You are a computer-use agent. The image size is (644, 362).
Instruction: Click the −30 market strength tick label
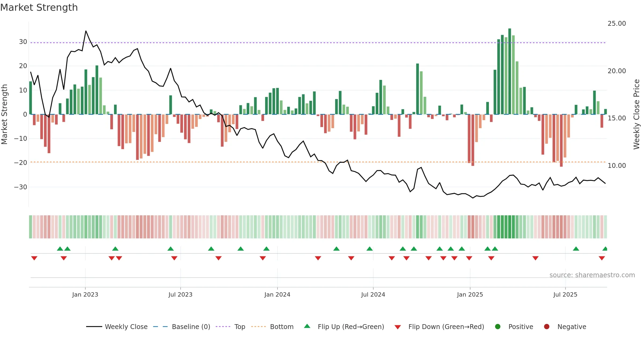(21, 187)
